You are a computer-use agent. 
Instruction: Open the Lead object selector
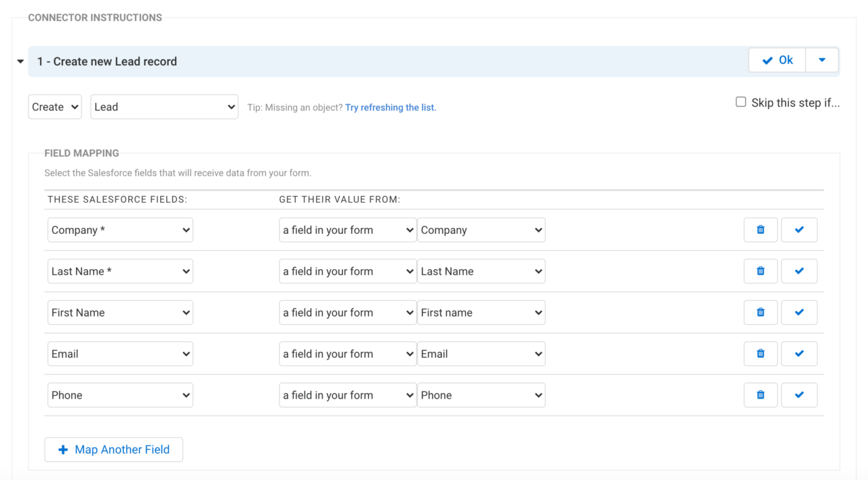tap(164, 106)
